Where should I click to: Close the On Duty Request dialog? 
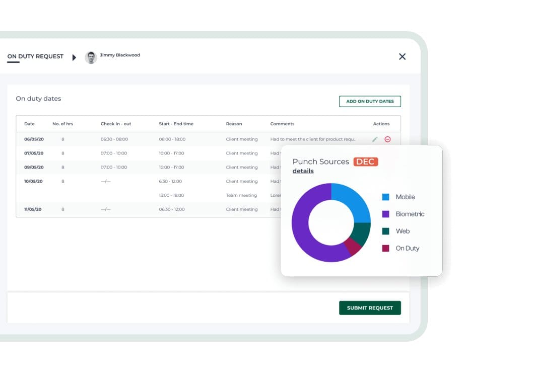point(402,57)
